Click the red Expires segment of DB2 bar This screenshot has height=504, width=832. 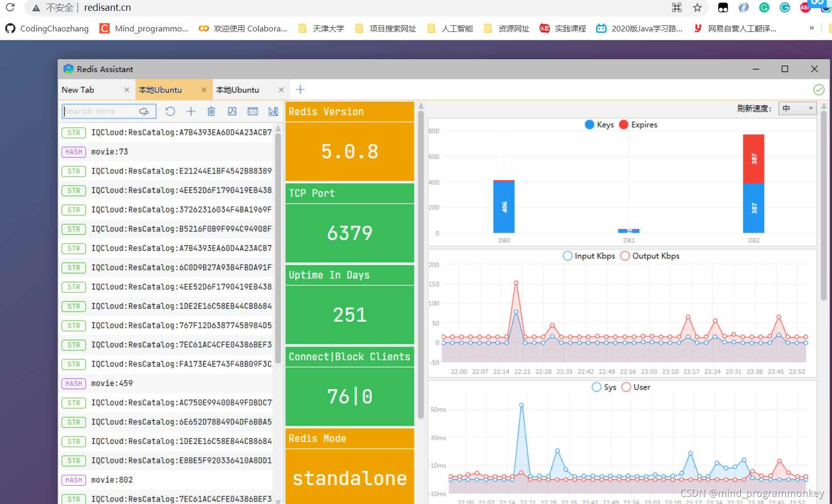pyautogui.click(x=754, y=159)
